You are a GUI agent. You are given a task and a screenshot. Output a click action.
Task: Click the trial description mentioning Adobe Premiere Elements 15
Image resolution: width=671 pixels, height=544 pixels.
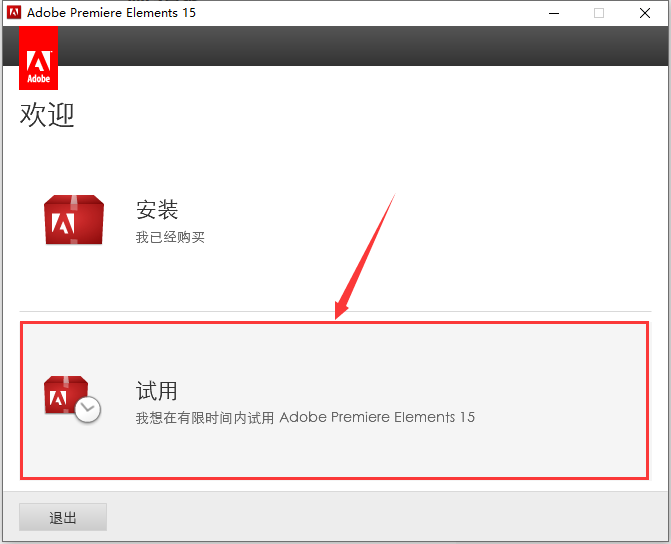[x=305, y=417]
